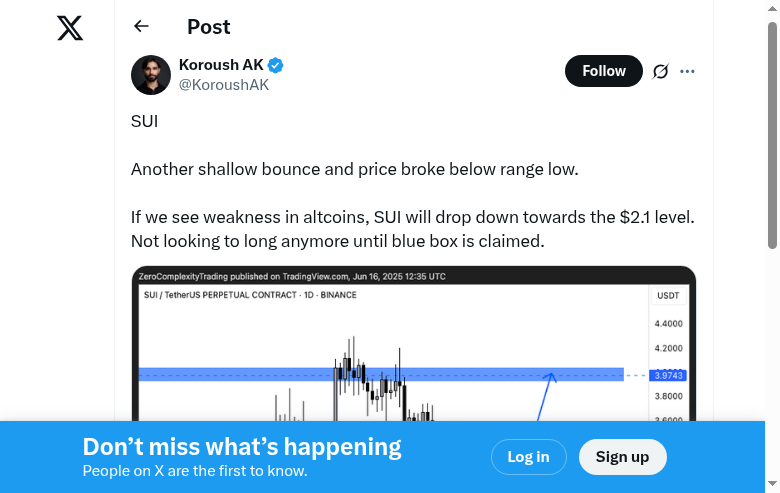780x493 pixels.
Task: Open the post's three-dot More menu
Action: [687, 71]
